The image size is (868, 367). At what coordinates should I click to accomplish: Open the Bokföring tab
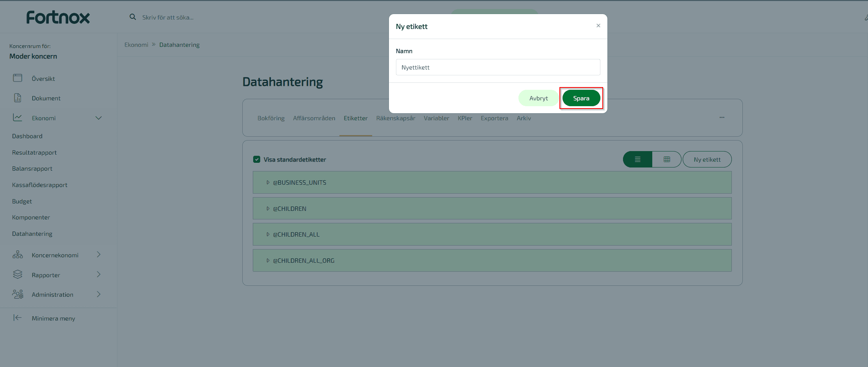tap(271, 118)
